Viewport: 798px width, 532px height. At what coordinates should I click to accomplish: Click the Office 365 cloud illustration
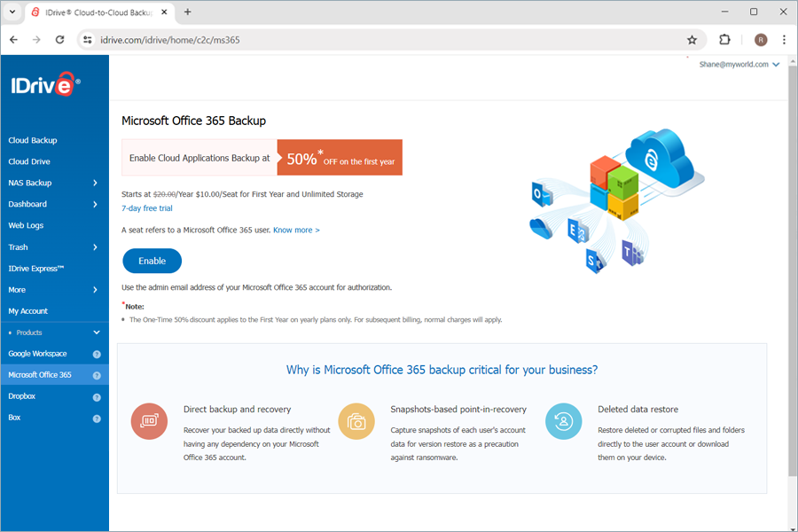click(x=617, y=200)
